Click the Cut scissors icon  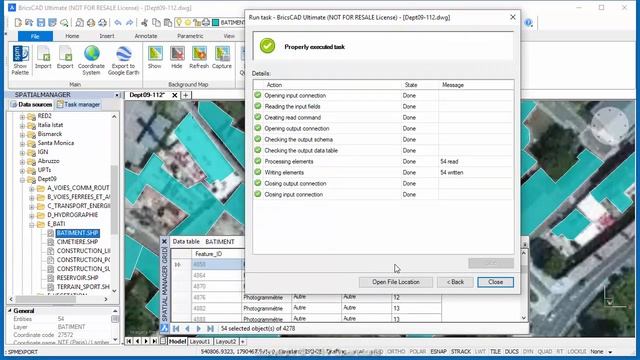[x=144, y=22]
